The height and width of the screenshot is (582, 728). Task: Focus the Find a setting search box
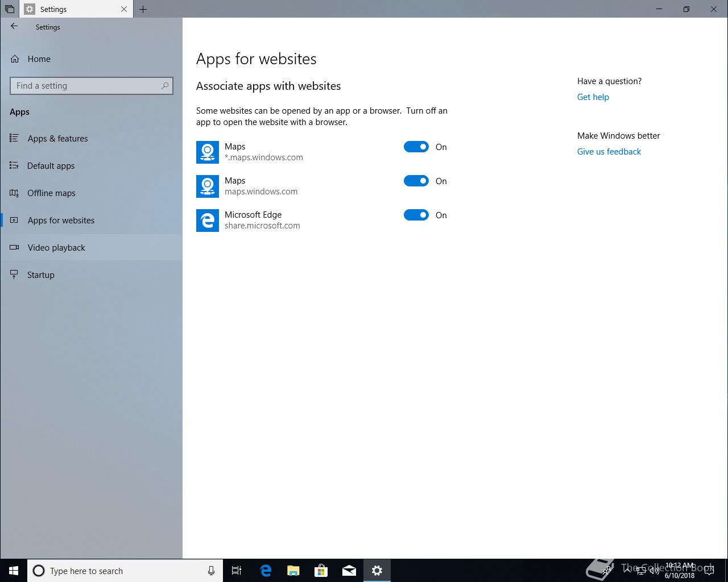pyautogui.click(x=92, y=86)
